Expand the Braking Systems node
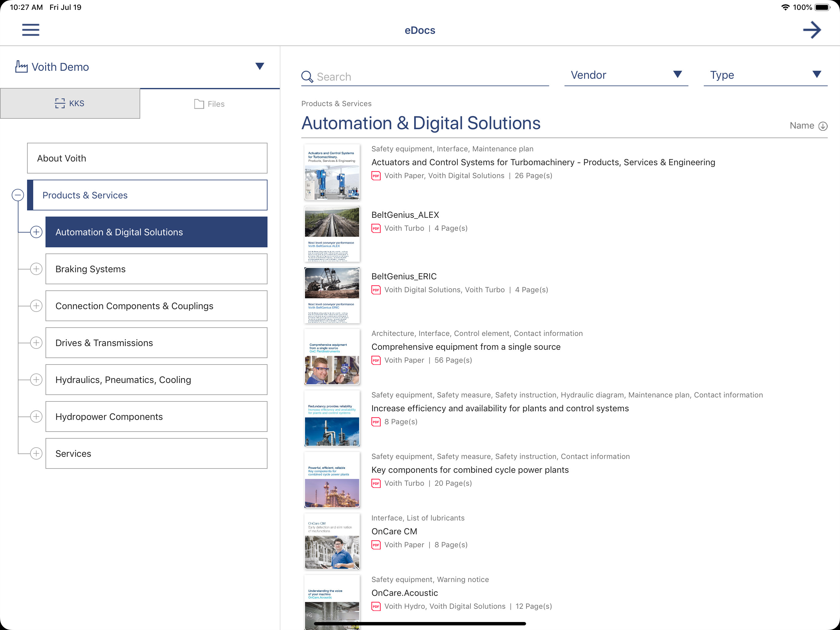Screen dimensions: 840x630 click(36, 269)
